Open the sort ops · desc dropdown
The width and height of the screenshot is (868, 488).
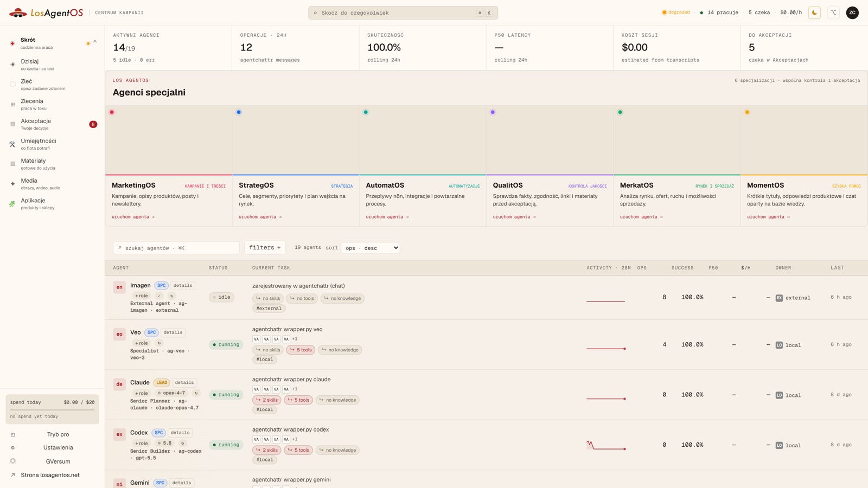click(x=371, y=248)
